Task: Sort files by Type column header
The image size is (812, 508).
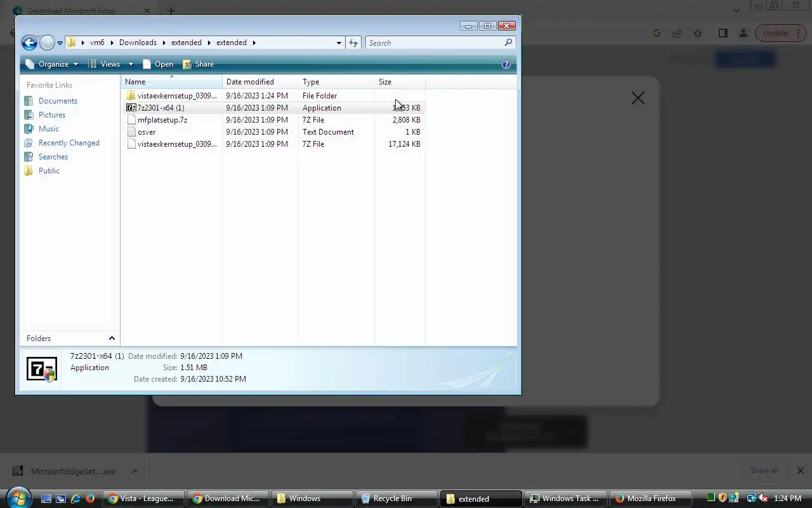Action: [x=336, y=82]
